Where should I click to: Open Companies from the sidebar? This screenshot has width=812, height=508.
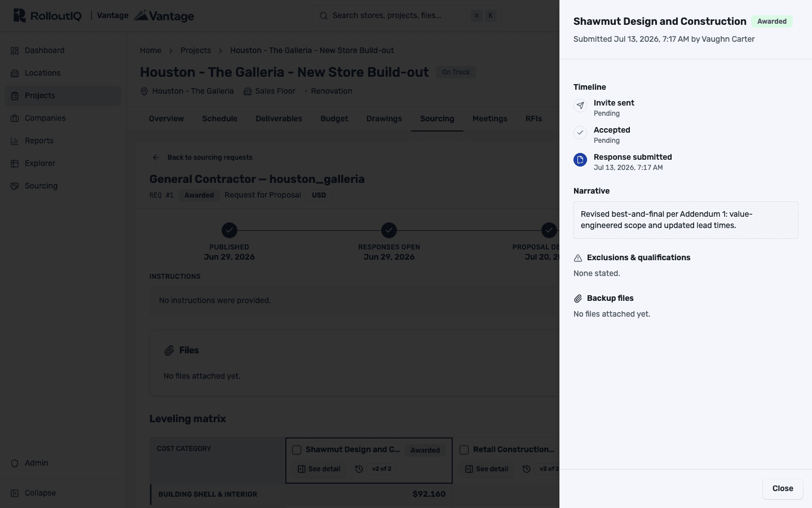pos(63,118)
